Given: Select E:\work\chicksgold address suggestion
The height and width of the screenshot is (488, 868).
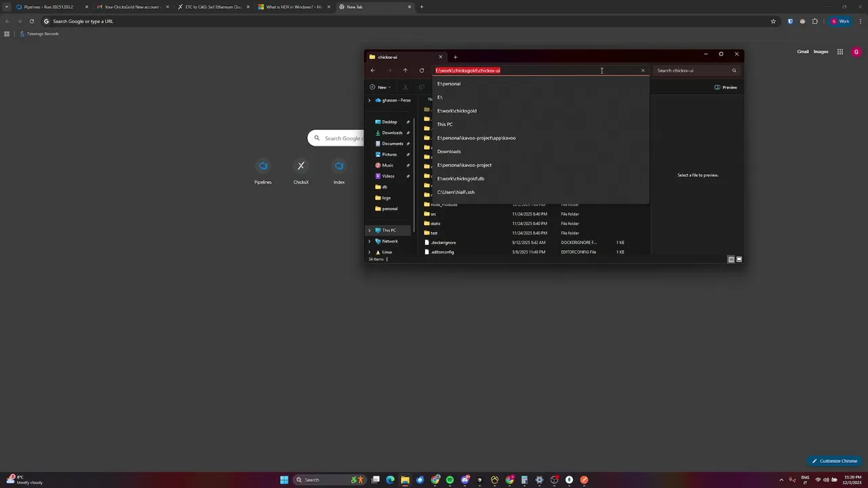Looking at the screenshot, I should [540, 110].
